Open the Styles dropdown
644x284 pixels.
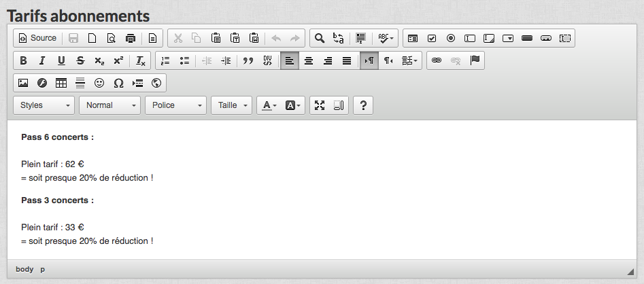(x=45, y=105)
